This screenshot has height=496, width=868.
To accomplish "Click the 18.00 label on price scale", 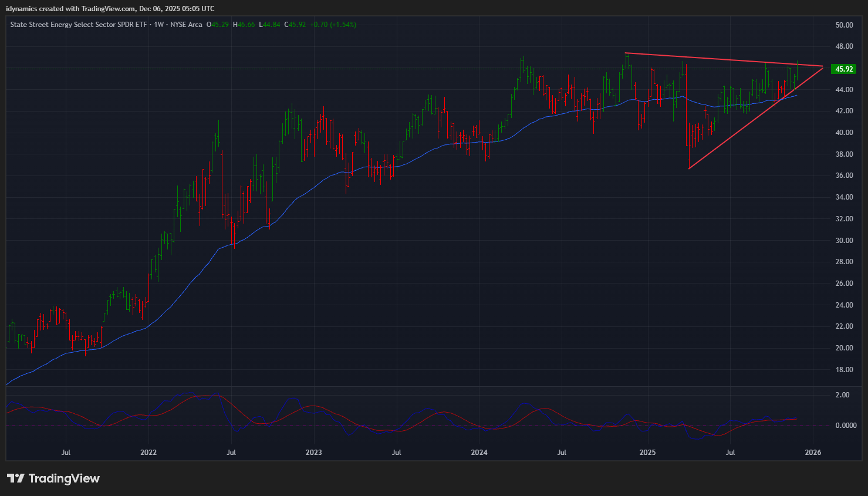I will tap(844, 370).
